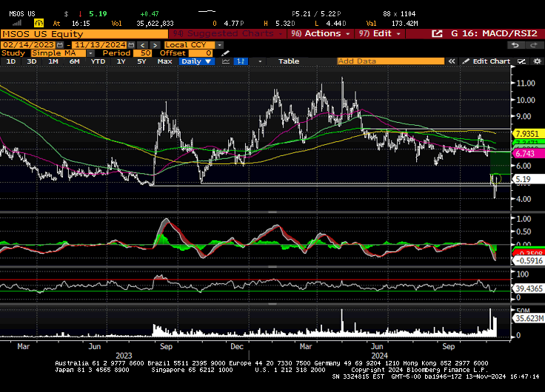Click the red down arrow price indicator
The height and width of the screenshot is (392, 545).
click(x=80, y=14)
